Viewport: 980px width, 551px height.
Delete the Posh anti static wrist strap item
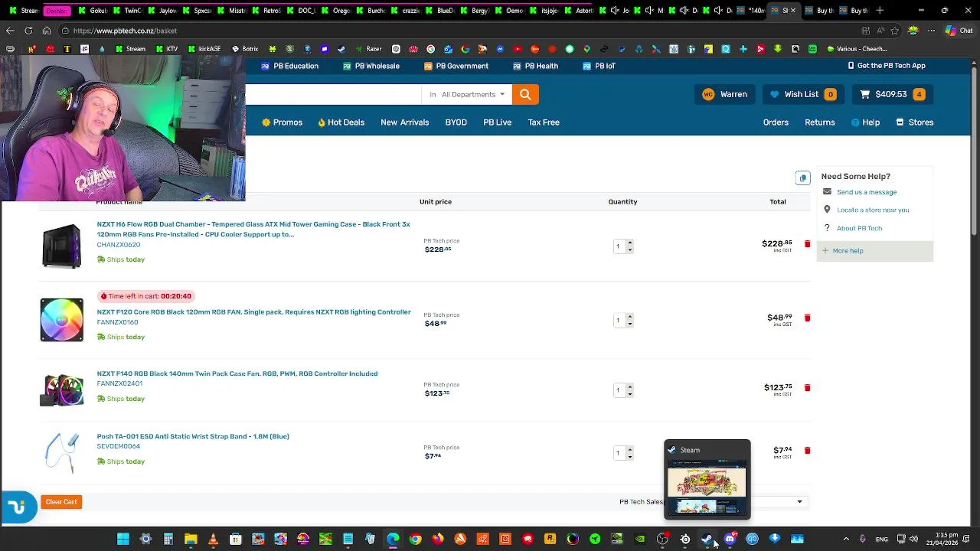[807, 450]
